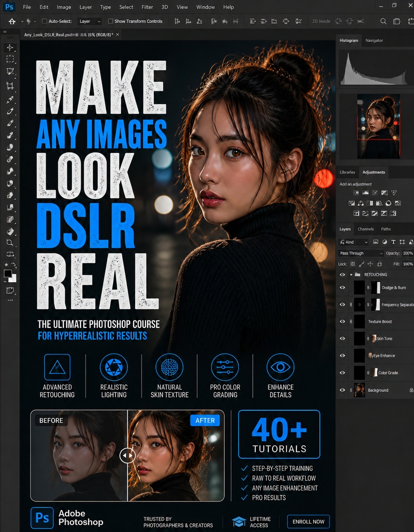This screenshot has height=532, width=414.
Task: Select the Move tool in the toolbar
Action: tap(10, 48)
